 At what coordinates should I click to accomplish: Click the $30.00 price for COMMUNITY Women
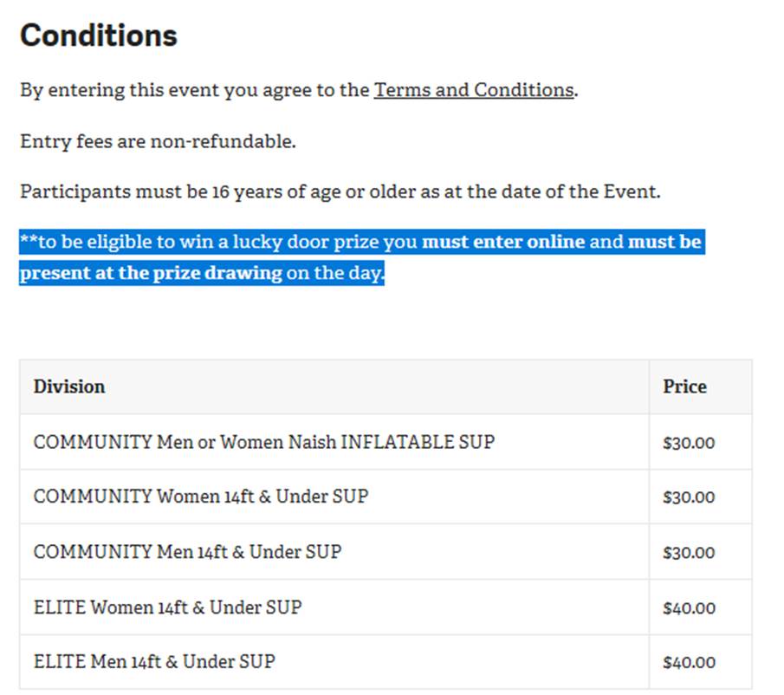(689, 497)
